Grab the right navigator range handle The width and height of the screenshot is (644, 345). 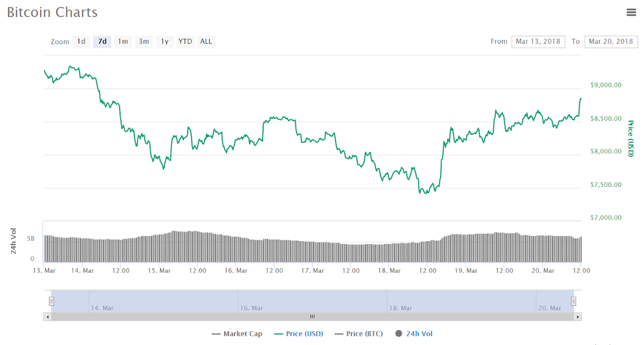(573, 301)
